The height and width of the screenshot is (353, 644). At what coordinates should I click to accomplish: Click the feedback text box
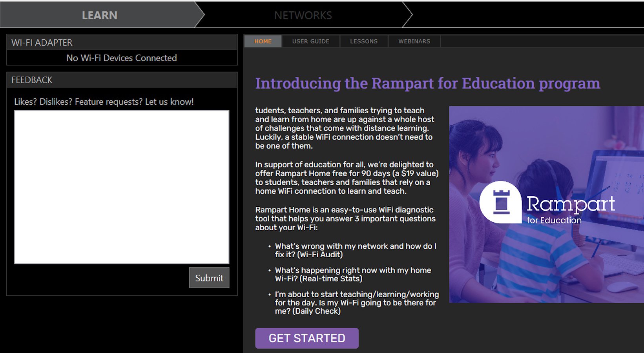click(x=122, y=187)
